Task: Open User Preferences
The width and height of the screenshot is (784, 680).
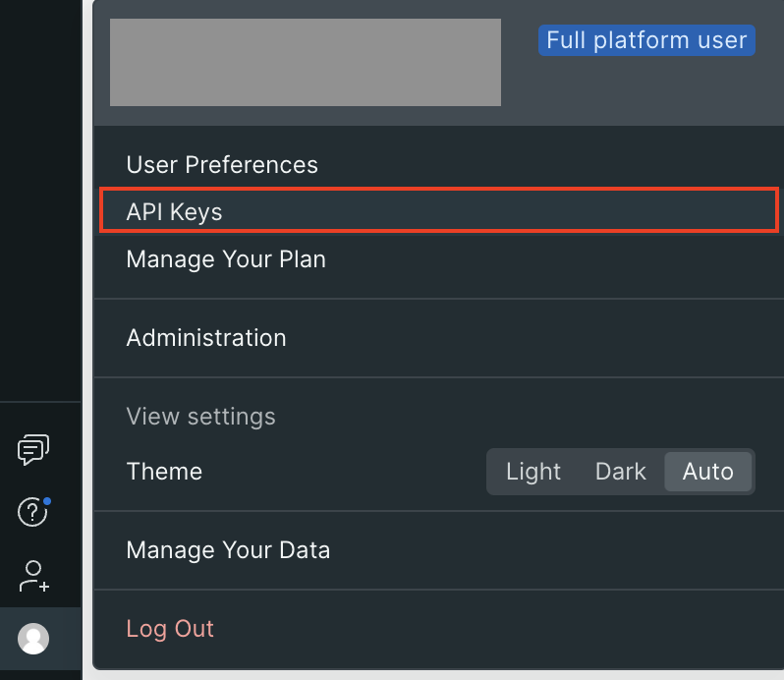Action: pyautogui.click(x=222, y=165)
